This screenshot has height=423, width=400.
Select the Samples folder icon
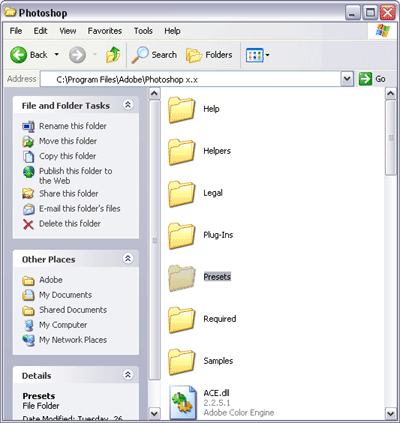tap(181, 362)
